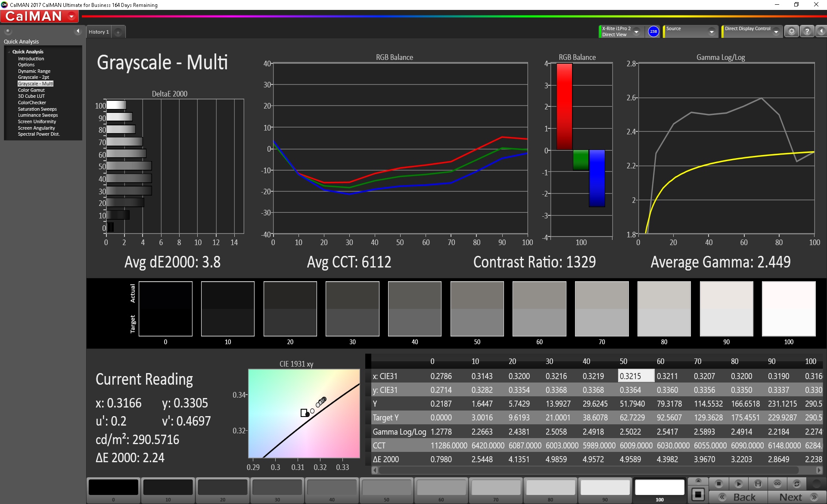Collapse the left workflow sidebar arrow
Viewport: 827px width, 504px height.
click(x=78, y=31)
